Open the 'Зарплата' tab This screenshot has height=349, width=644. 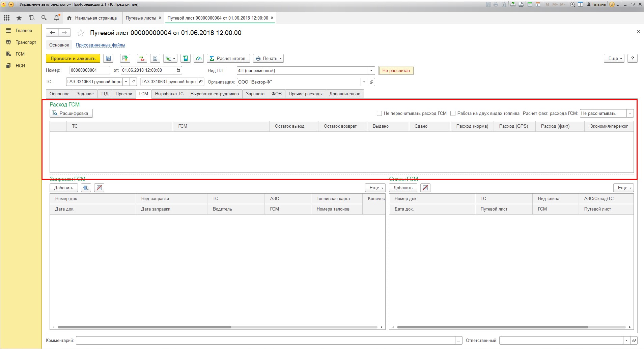pyautogui.click(x=255, y=94)
